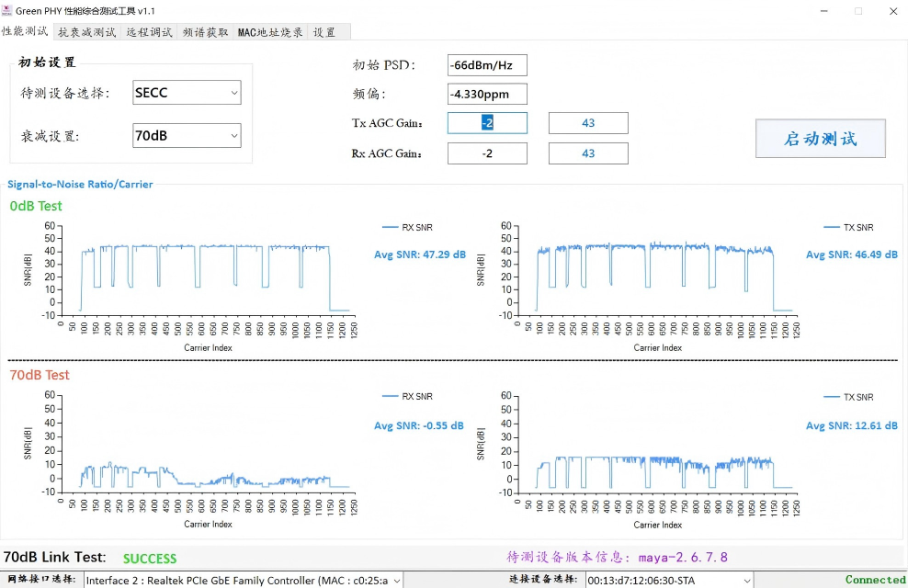Screen dimensions: 908x588
Task: Click the RX SNR legend marker in 0dB test
Action: 390,228
